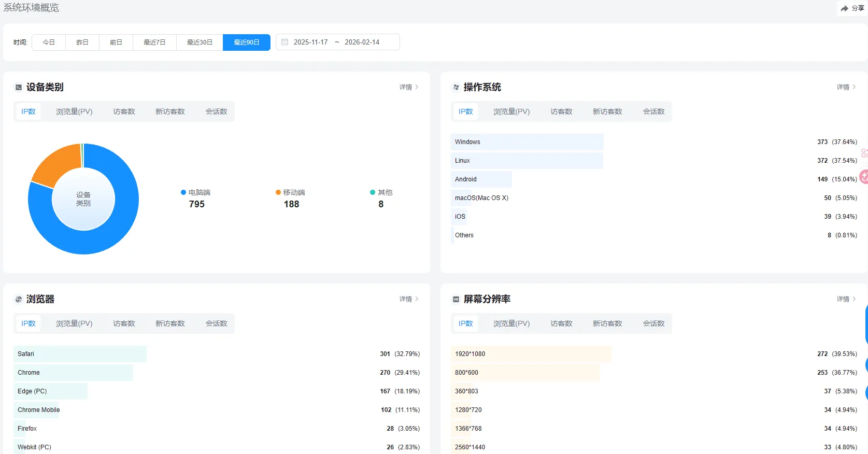The image size is (868, 454).
Task: Toggle the mobile (移动端) legend item
Action: 290,192
